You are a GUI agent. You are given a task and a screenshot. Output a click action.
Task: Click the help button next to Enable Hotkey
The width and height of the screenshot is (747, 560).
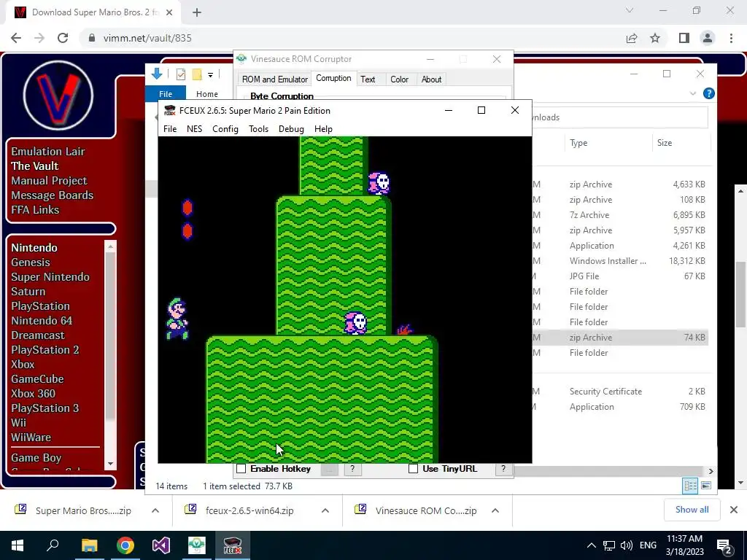coord(352,469)
